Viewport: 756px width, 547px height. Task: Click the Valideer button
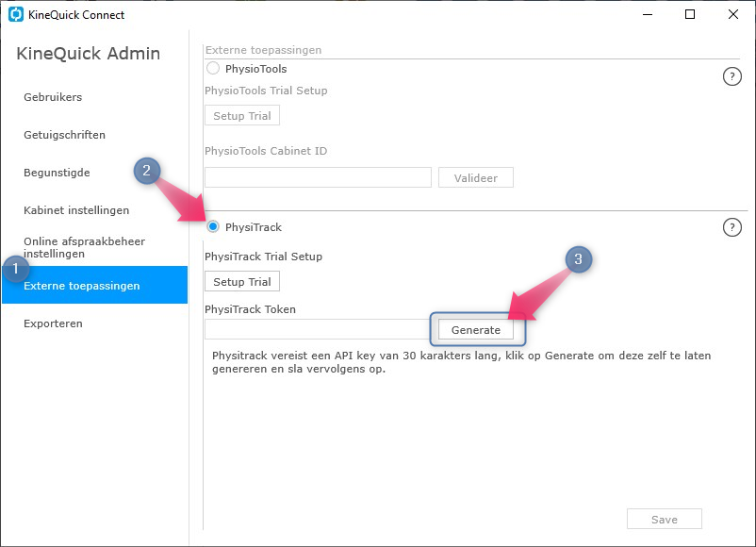click(476, 177)
